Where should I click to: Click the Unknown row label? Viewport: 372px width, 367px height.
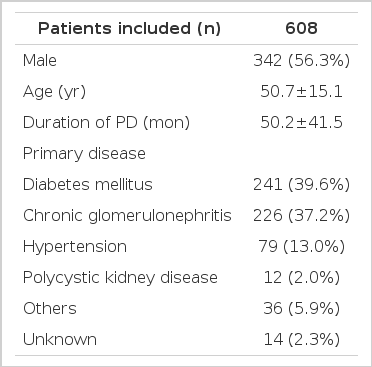point(60,340)
